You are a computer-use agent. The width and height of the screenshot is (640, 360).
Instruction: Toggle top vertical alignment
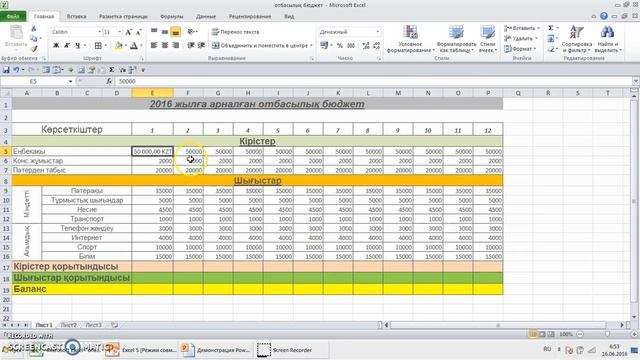pos(154,31)
